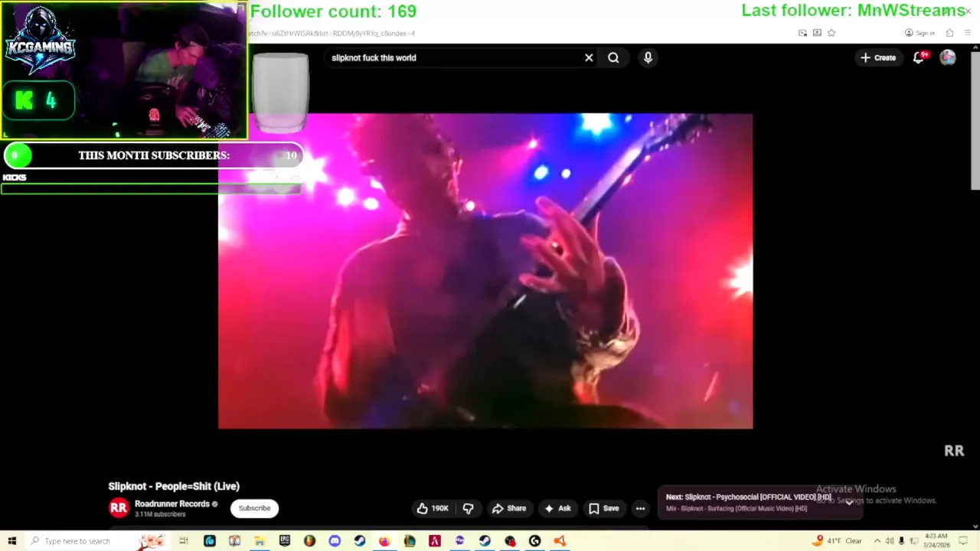Share the video
Image resolution: width=980 pixels, height=551 pixels.
coord(509,508)
